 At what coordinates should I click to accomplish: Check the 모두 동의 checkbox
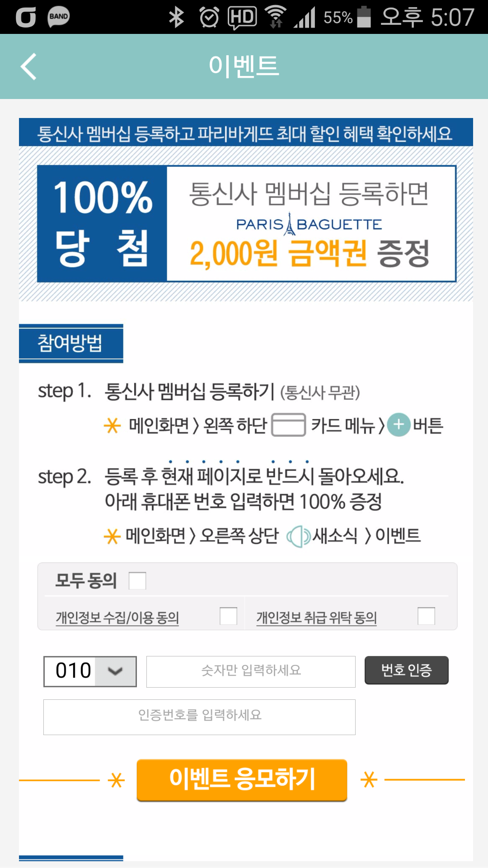[x=137, y=580]
